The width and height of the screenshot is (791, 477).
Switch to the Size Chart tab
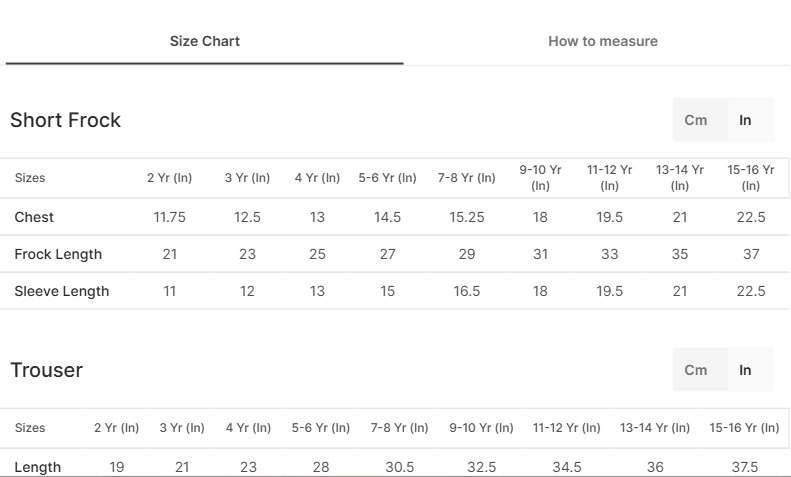click(x=204, y=41)
